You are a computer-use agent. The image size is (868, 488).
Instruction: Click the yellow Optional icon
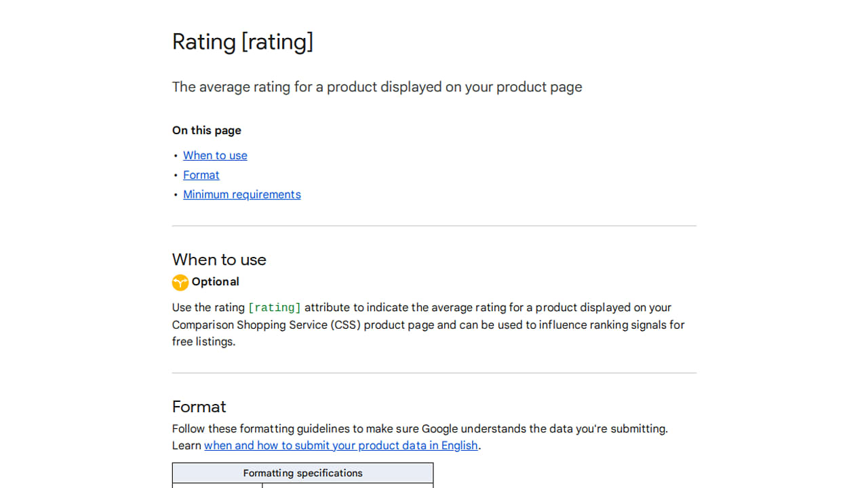[x=180, y=282]
